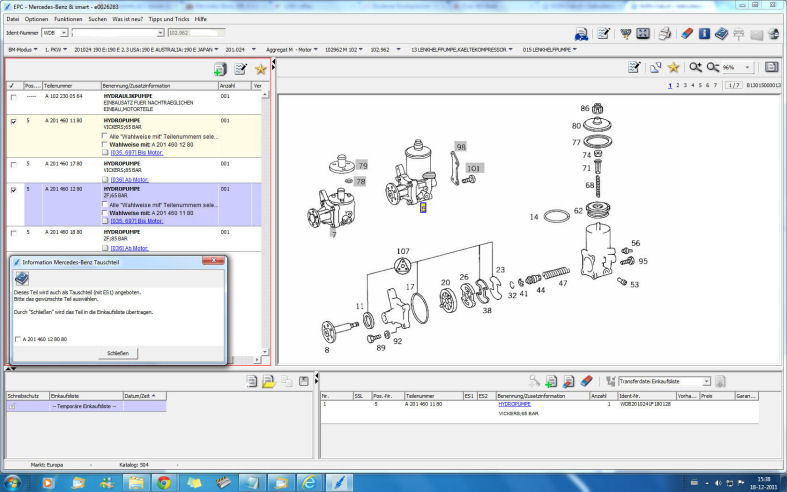Click the wrench icon in order list toolbar
This screenshot has height=492, width=787.
coord(534,382)
